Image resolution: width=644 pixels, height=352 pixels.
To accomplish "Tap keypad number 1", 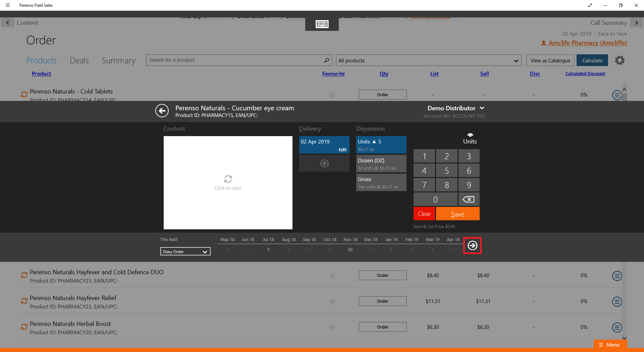I will coord(424,156).
